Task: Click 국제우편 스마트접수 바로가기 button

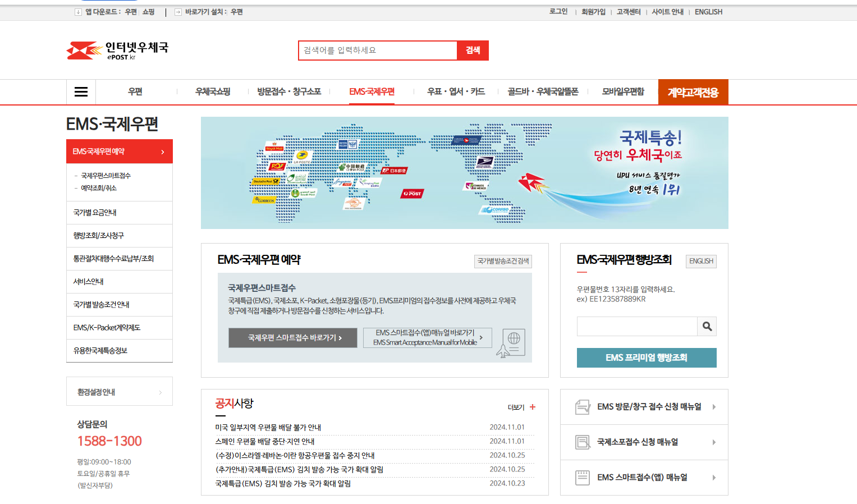Action: tap(293, 338)
